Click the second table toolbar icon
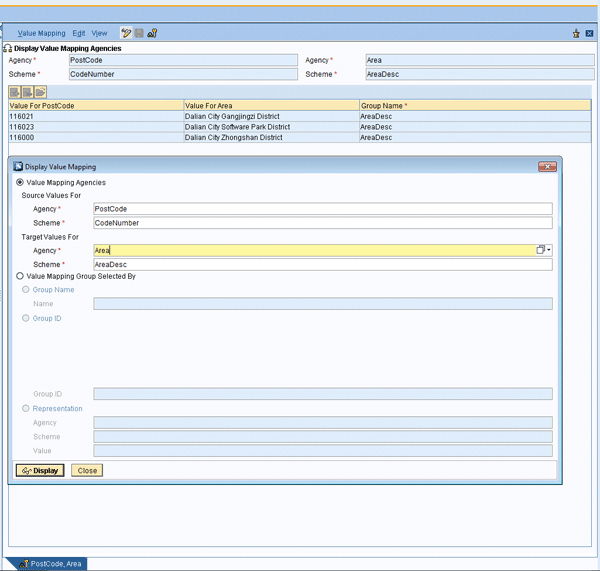The image size is (600, 571). 28,92
